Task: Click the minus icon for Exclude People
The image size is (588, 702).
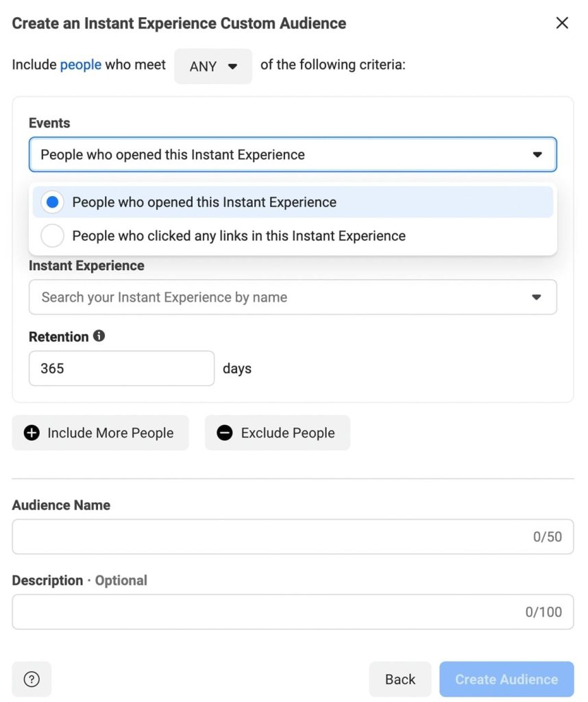Action: [x=225, y=433]
